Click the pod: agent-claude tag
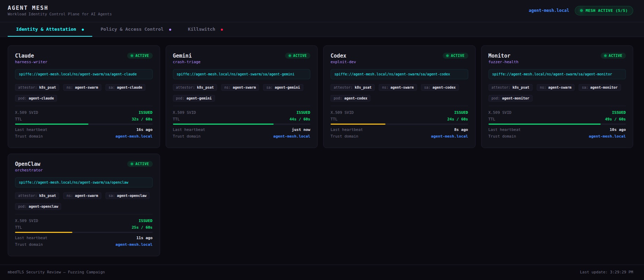644x280 pixels. tap(36, 98)
